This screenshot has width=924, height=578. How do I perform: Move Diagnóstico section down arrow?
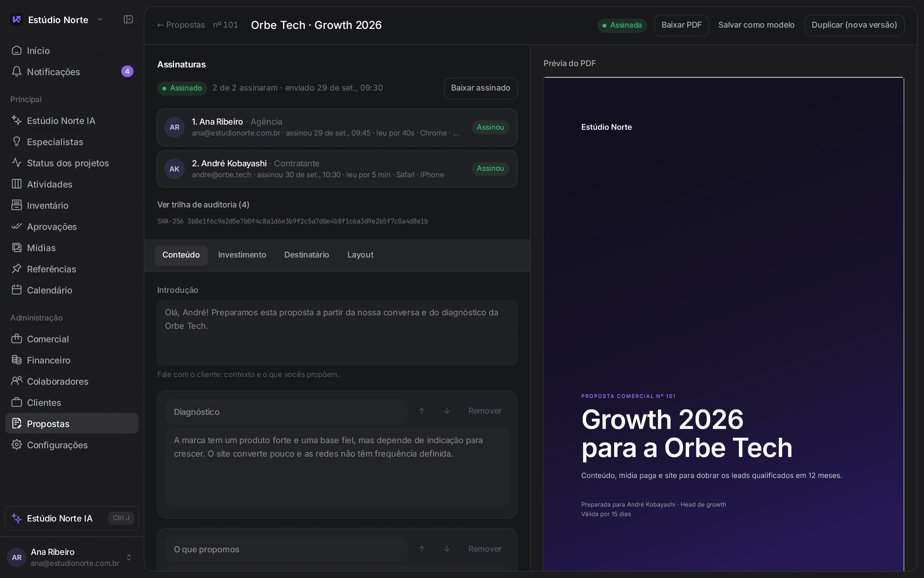pyautogui.click(x=447, y=411)
